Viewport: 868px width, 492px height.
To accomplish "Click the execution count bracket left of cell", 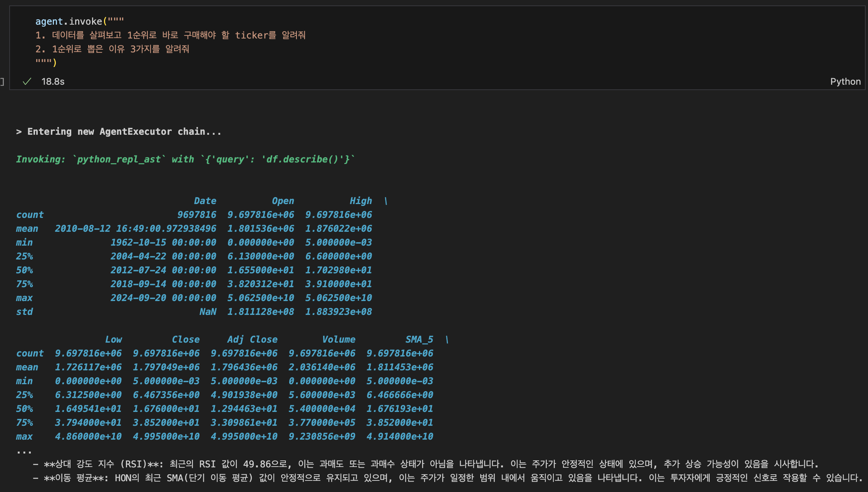I will pyautogui.click(x=2, y=82).
